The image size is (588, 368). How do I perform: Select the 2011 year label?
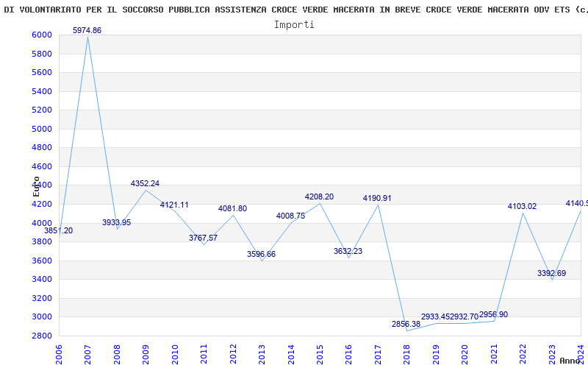204,355
